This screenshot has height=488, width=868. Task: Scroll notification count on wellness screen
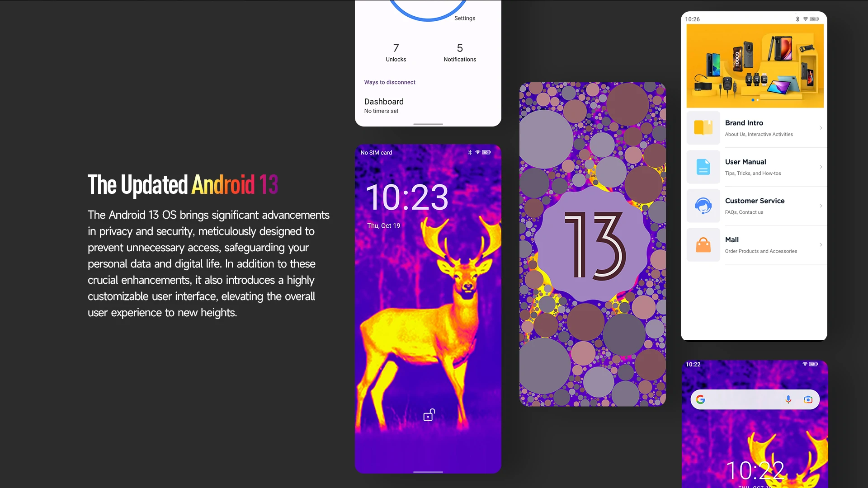pyautogui.click(x=459, y=47)
